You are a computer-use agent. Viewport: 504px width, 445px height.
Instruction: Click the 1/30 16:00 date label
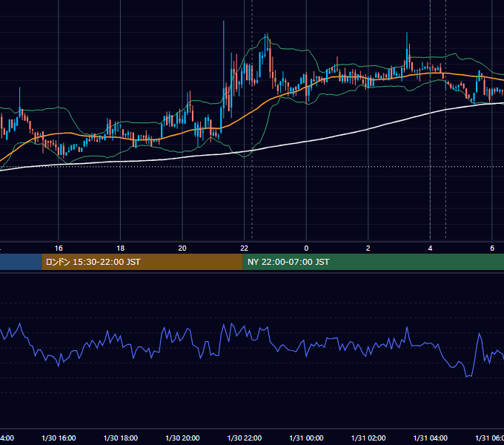tap(59, 438)
